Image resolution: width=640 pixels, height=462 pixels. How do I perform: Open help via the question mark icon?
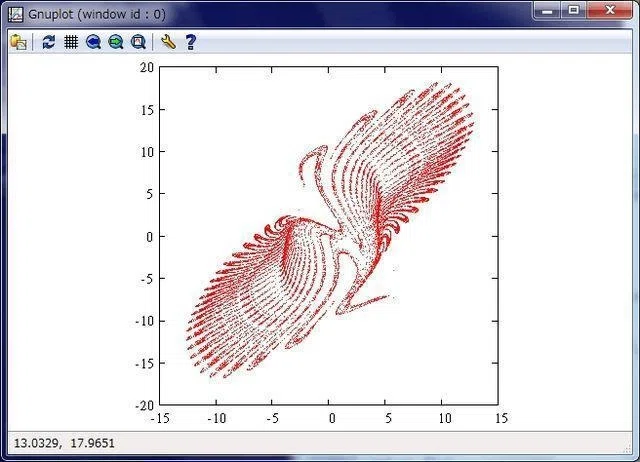[191, 42]
